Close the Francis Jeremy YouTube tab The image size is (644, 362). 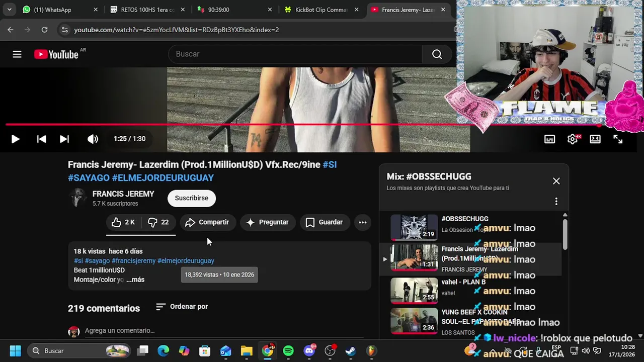(443, 10)
